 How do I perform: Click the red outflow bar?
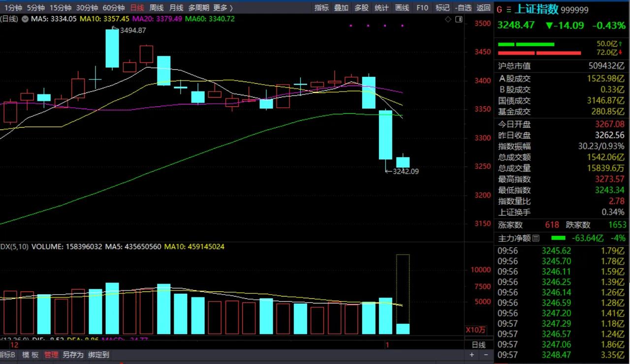pos(539,53)
